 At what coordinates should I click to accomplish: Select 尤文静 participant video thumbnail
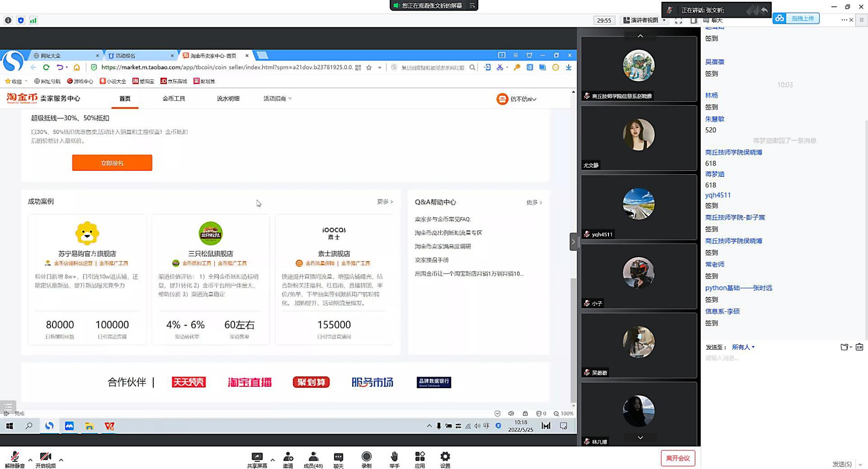[x=639, y=138]
